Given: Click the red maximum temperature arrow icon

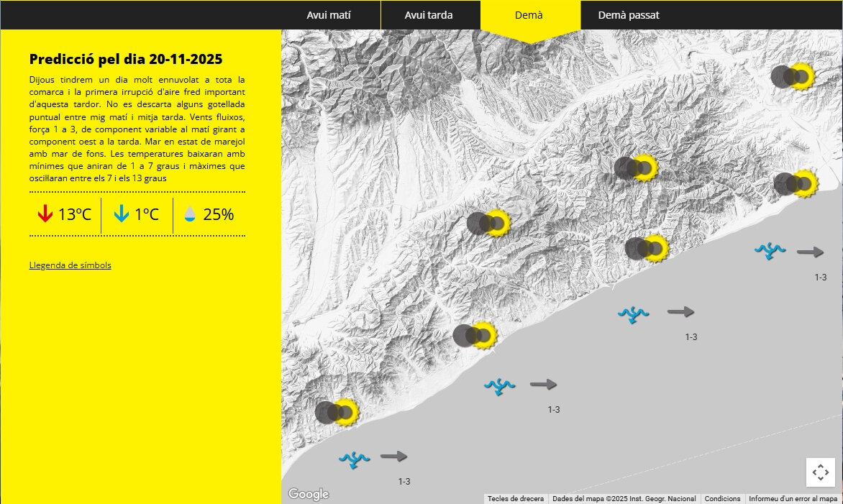Looking at the screenshot, I should (45, 214).
